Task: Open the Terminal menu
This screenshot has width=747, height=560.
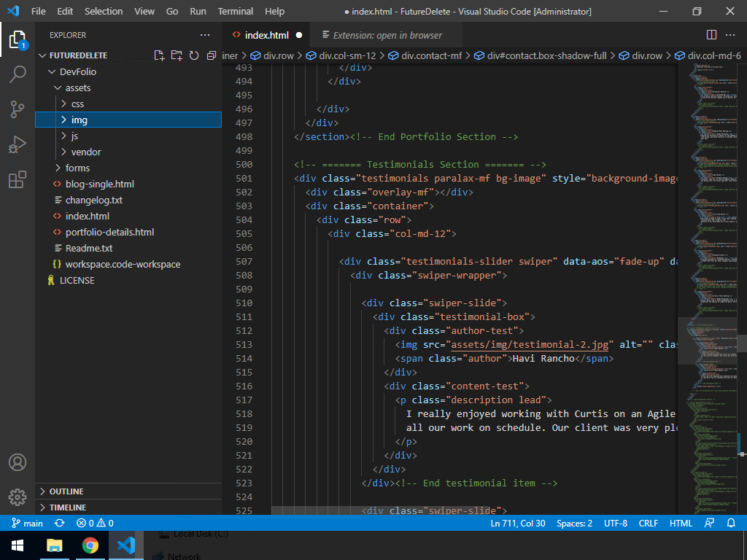Action: (236, 11)
